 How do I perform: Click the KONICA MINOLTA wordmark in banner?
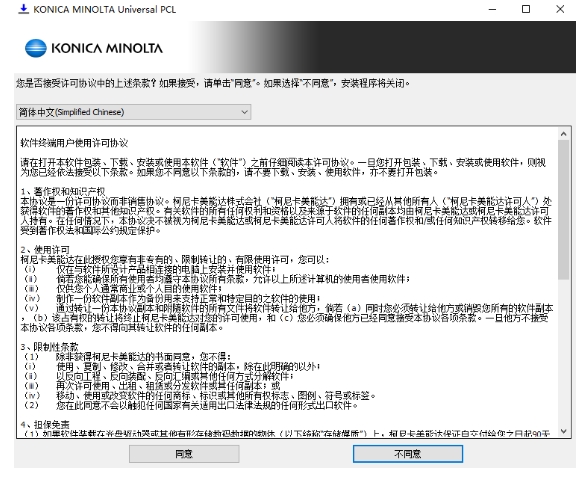[x=107, y=48]
